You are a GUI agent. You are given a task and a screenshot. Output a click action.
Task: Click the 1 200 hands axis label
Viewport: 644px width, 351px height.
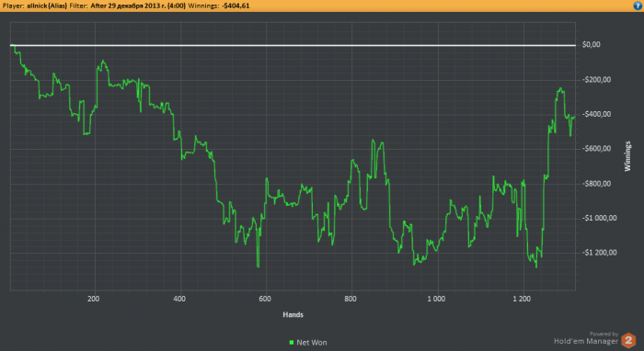click(x=522, y=299)
